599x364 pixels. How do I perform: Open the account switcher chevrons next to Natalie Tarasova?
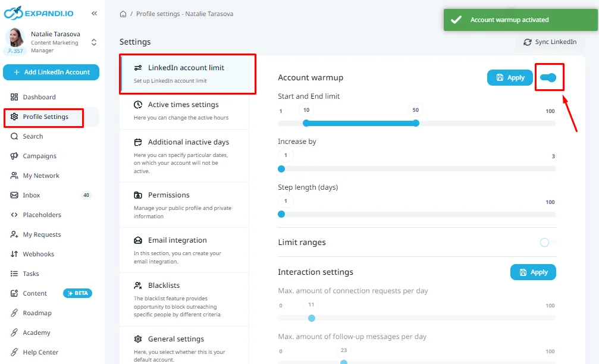click(x=94, y=42)
